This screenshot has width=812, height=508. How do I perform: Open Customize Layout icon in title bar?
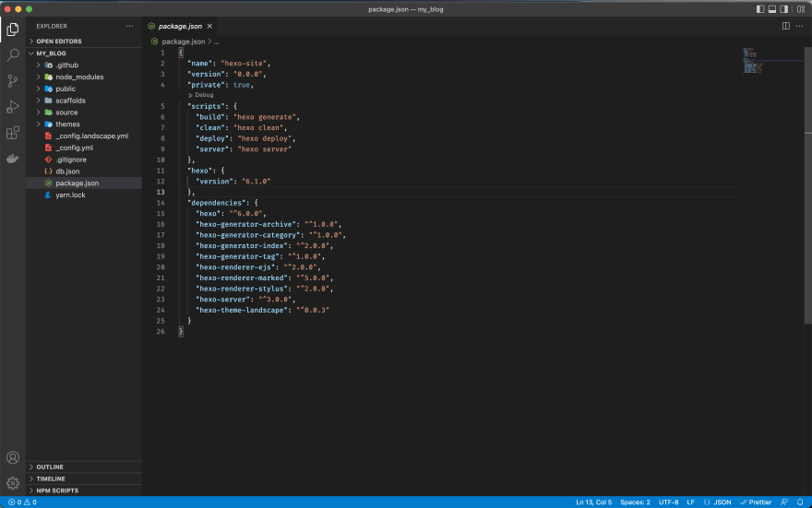801,9
